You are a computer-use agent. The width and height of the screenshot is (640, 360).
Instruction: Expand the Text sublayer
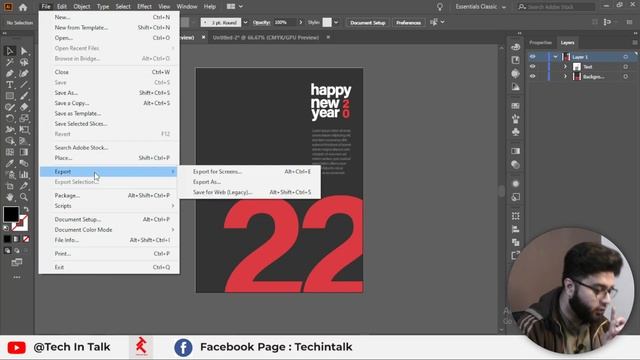pyautogui.click(x=565, y=67)
